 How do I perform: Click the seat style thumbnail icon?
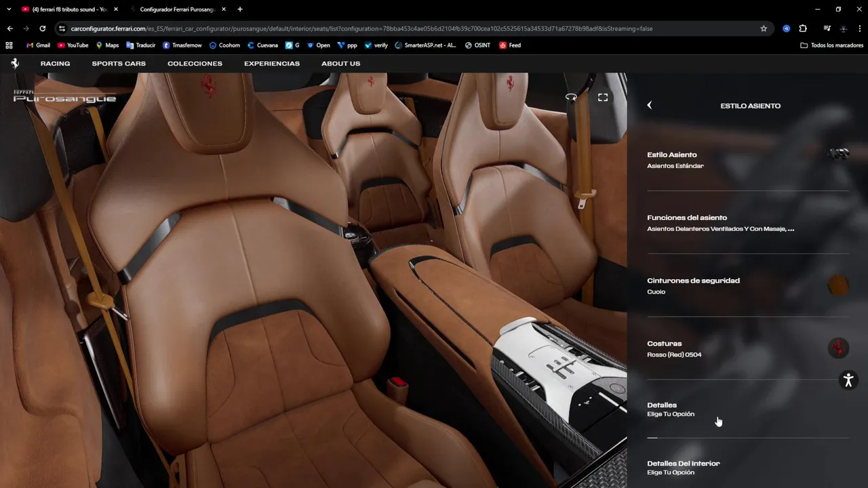tap(839, 155)
